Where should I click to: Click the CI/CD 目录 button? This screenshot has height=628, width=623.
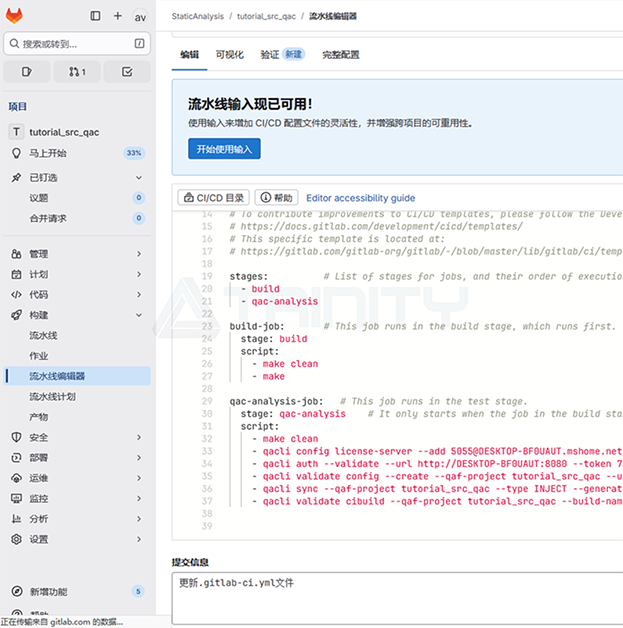213,198
